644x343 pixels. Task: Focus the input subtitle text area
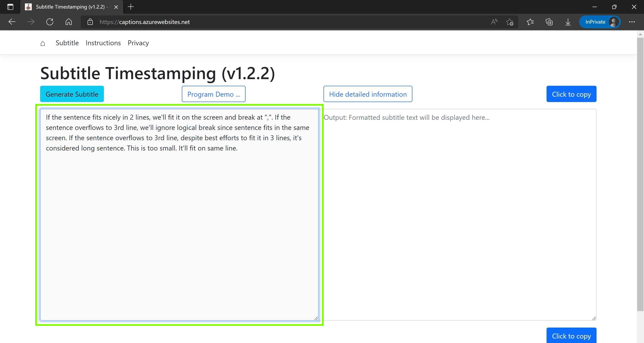pyautogui.click(x=179, y=215)
